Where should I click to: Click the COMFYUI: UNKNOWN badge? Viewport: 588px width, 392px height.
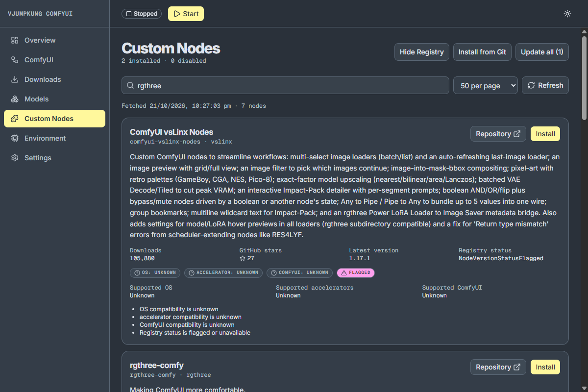coord(300,273)
